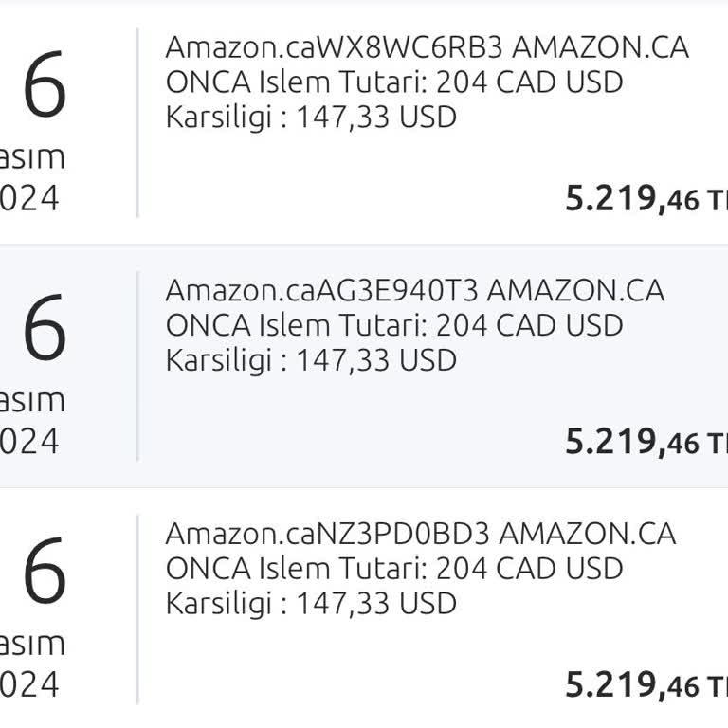This screenshot has width=728, height=728.
Task: Click the ONCA Islem Tutari line under AG3E940T3
Action: (x=394, y=325)
